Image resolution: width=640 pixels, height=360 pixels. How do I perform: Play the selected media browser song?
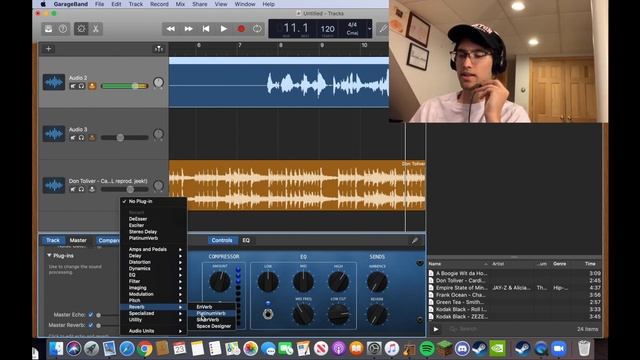(x=436, y=329)
